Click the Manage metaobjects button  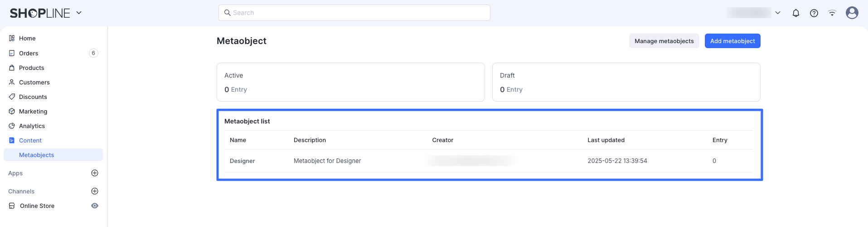click(664, 41)
